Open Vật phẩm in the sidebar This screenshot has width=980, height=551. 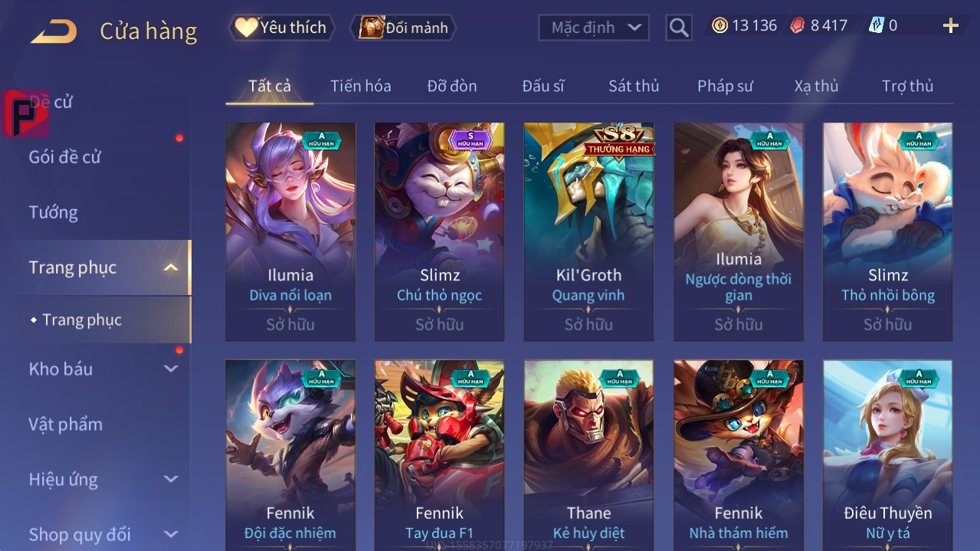click(x=66, y=424)
